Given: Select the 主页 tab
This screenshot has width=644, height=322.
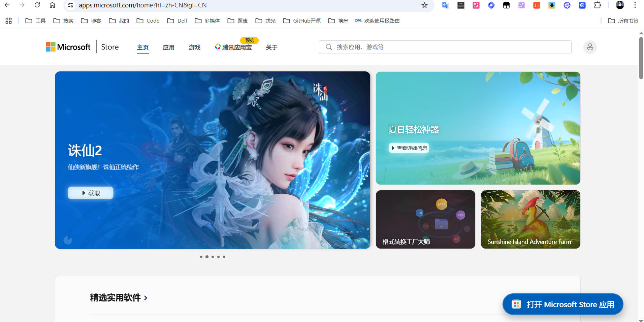Looking at the screenshot, I should click(x=143, y=47).
